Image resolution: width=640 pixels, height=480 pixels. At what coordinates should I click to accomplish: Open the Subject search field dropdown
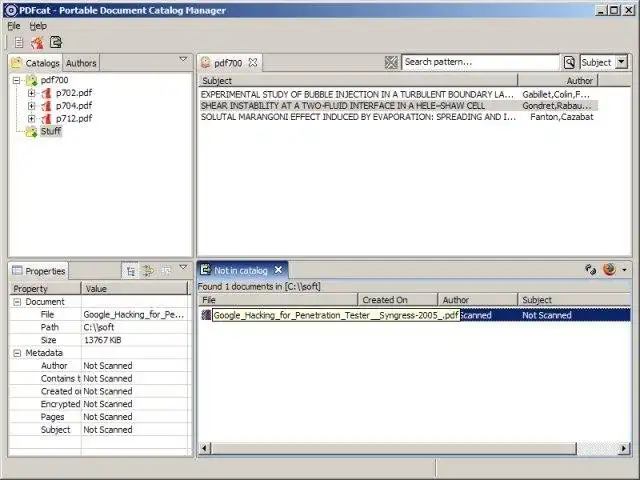pyautogui.click(x=621, y=62)
